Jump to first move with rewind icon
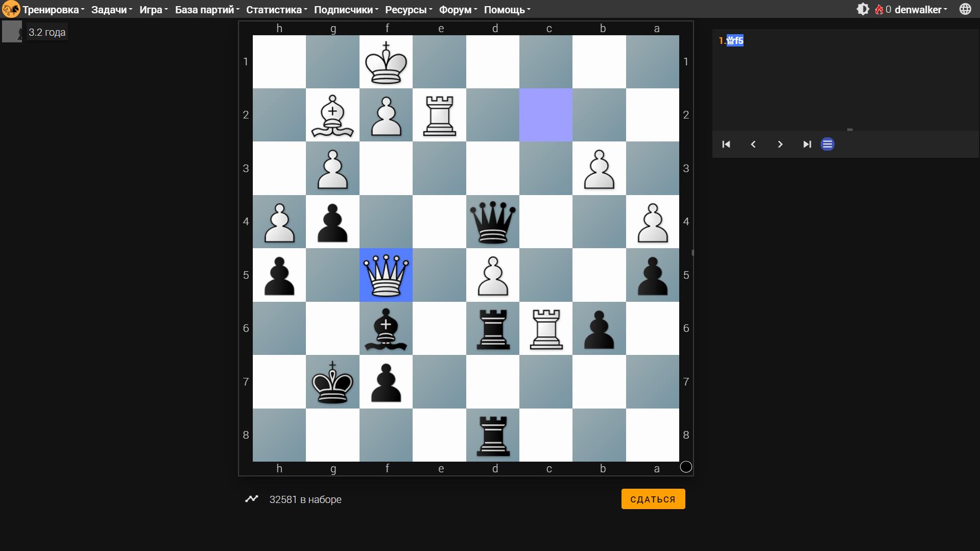 [726, 144]
